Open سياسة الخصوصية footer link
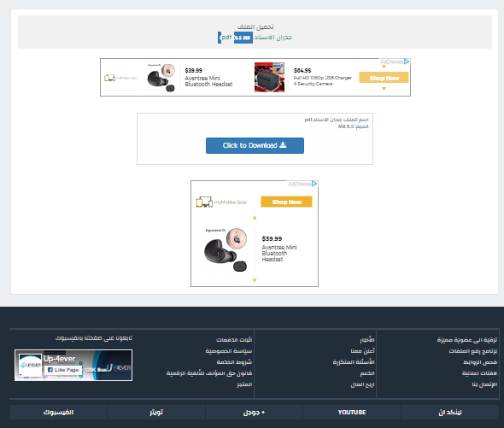This screenshot has width=504, height=428. [229, 351]
